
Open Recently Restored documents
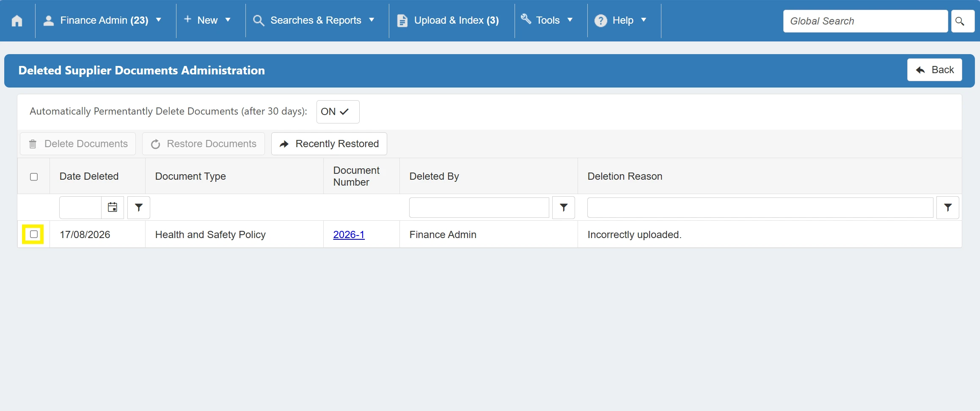(x=329, y=144)
